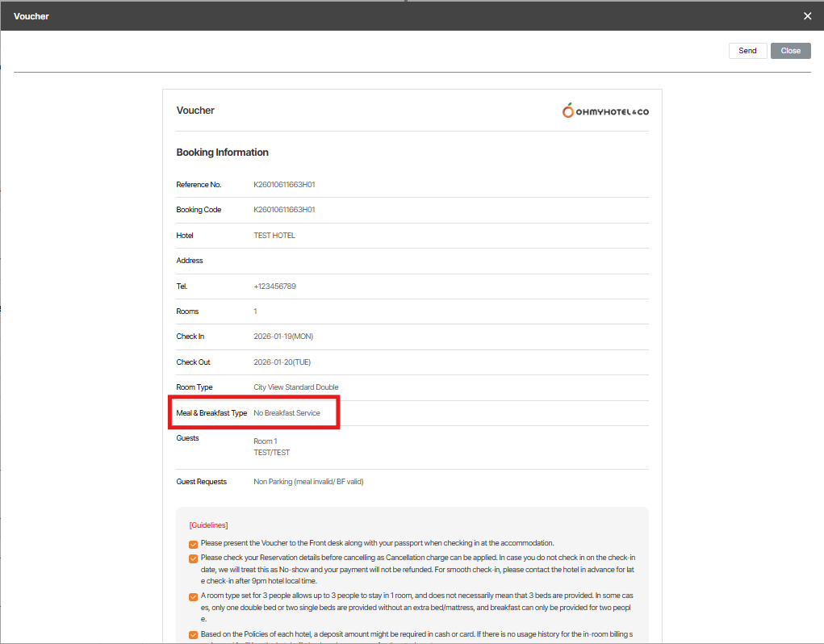Image resolution: width=824 pixels, height=644 pixels.
Task: Toggle the cancellation charge guideline check icon
Action: pos(194,558)
